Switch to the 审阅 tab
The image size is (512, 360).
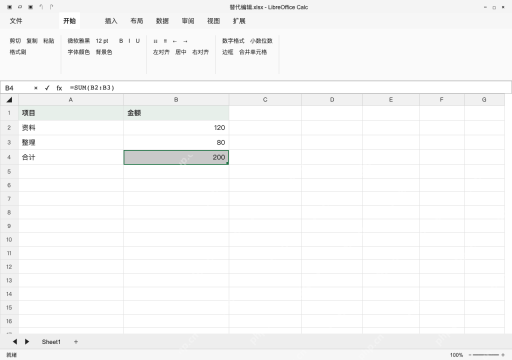coord(188,21)
